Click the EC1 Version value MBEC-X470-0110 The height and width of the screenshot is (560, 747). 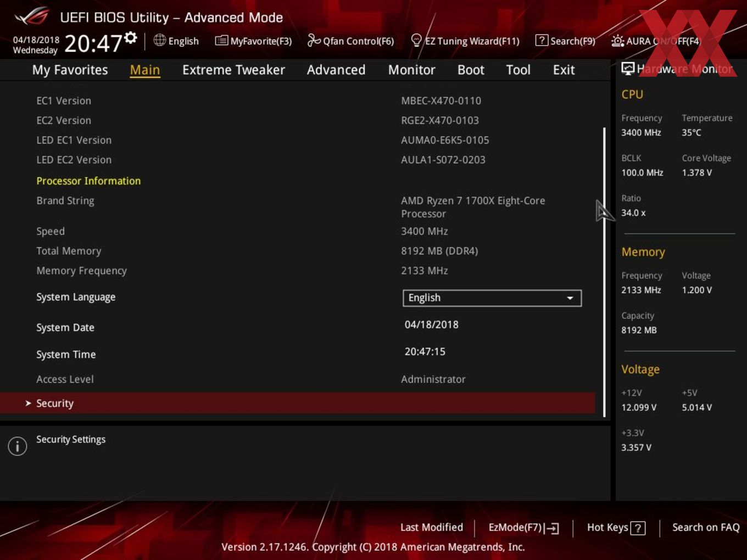pos(441,100)
